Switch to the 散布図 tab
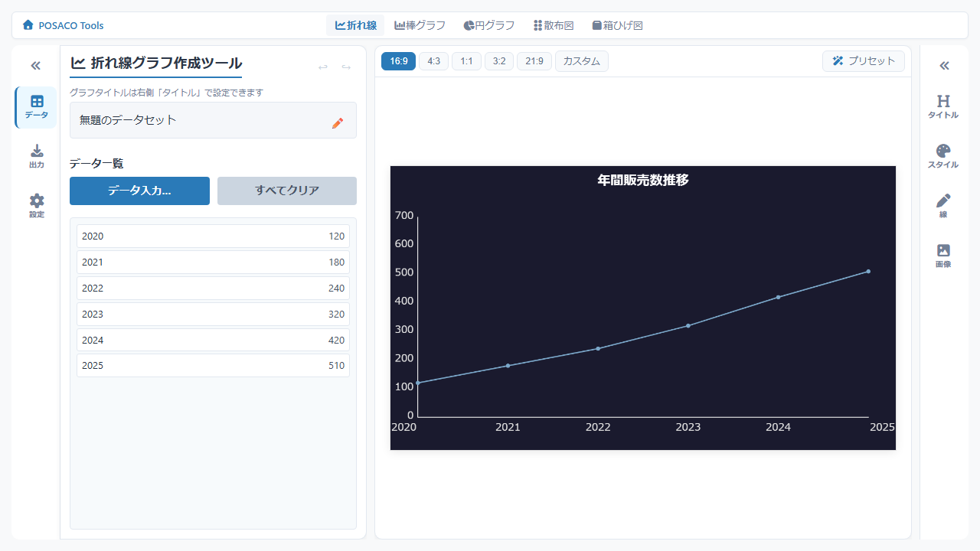This screenshot has width=980, height=551. (554, 25)
